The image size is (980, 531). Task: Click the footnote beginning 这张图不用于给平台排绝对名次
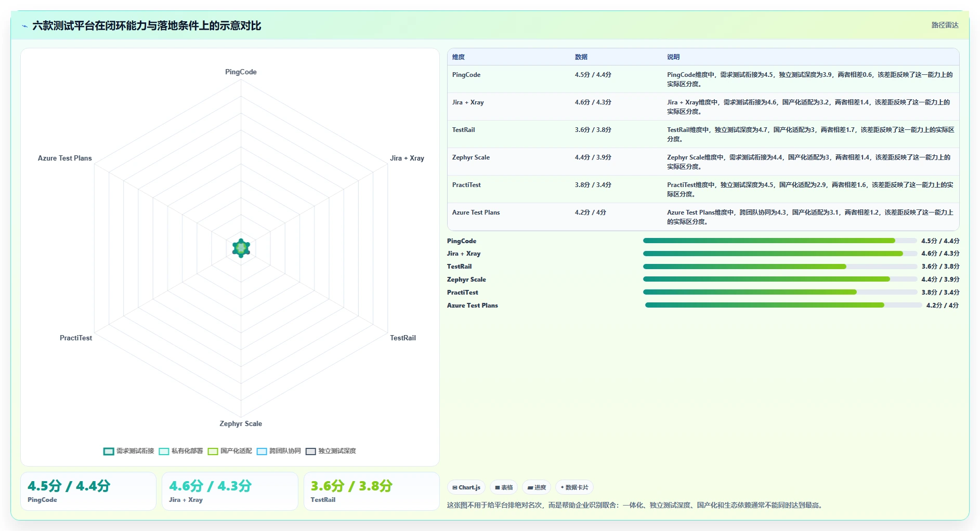click(x=635, y=505)
